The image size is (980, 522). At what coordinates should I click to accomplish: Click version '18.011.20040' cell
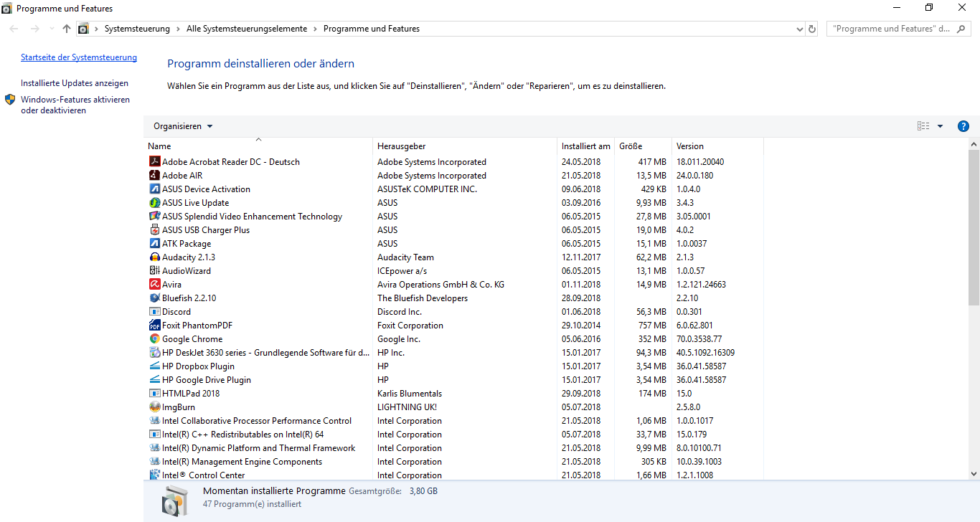[x=700, y=161]
